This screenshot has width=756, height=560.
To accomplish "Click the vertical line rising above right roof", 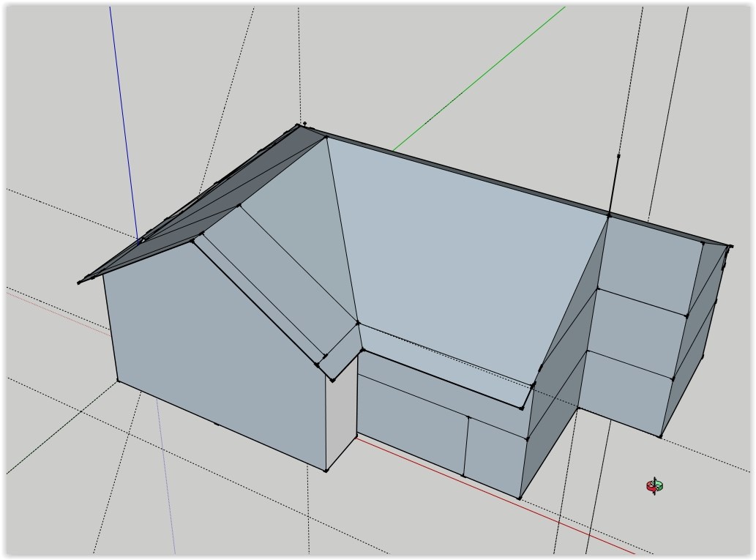I will click(x=615, y=183).
